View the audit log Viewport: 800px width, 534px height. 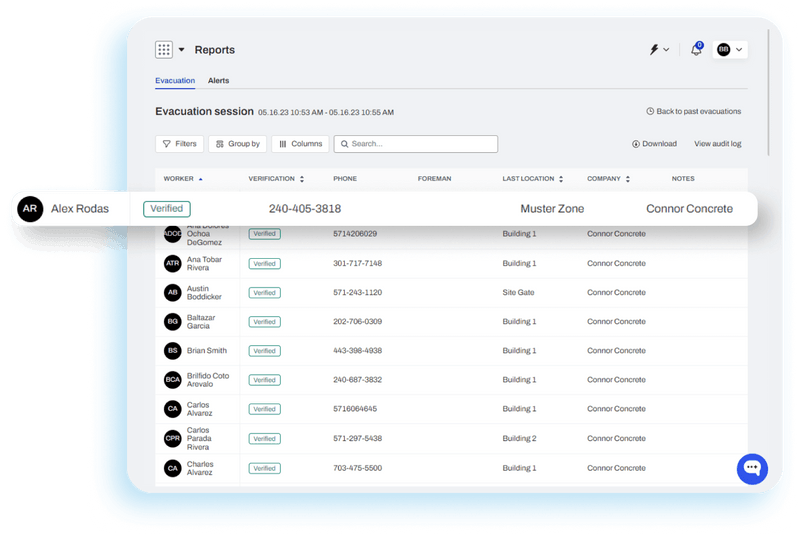coord(718,144)
